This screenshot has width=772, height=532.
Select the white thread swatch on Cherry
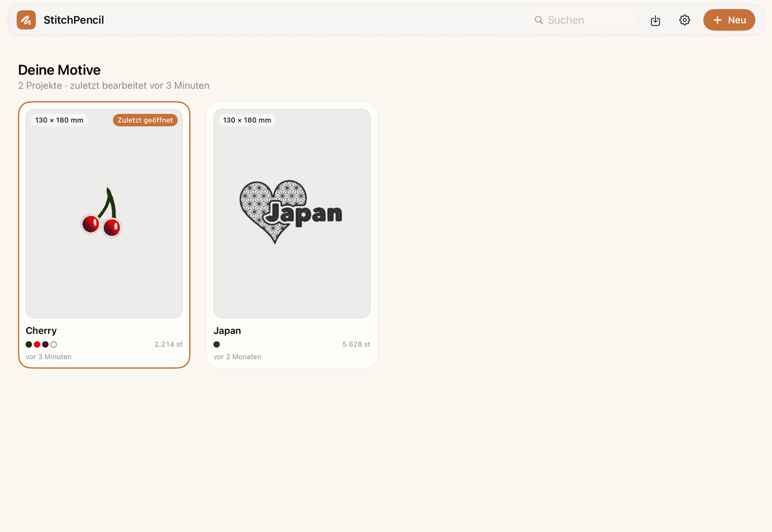pyautogui.click(x=54, y=344)
